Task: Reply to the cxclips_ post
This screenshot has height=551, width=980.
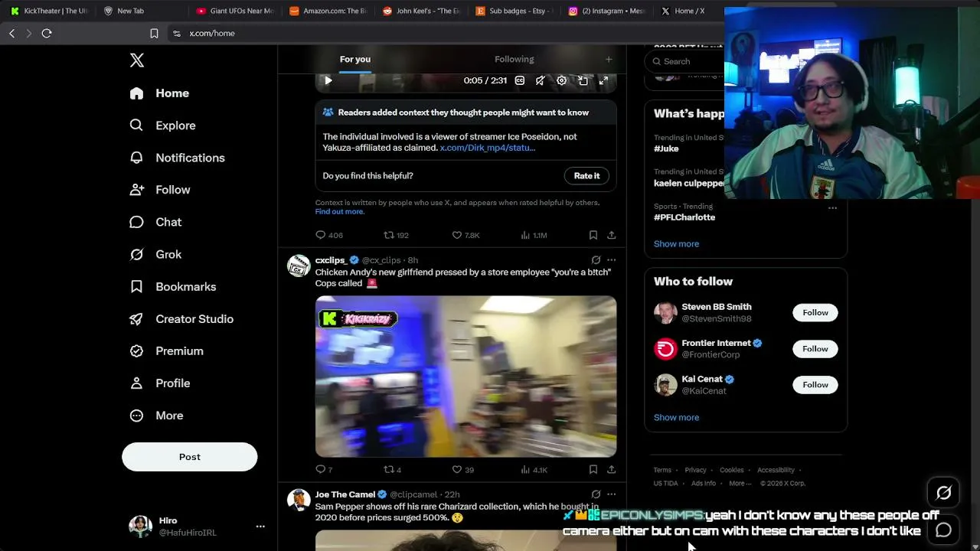Action: click(x=321, y=469)
